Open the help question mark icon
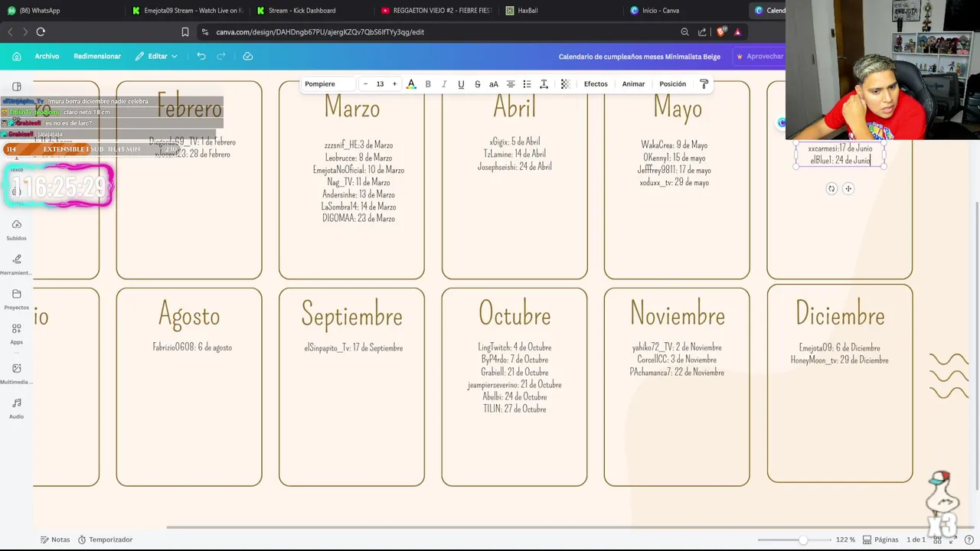The width and height of the screenshot is (980, 551). tap(969, 540)
